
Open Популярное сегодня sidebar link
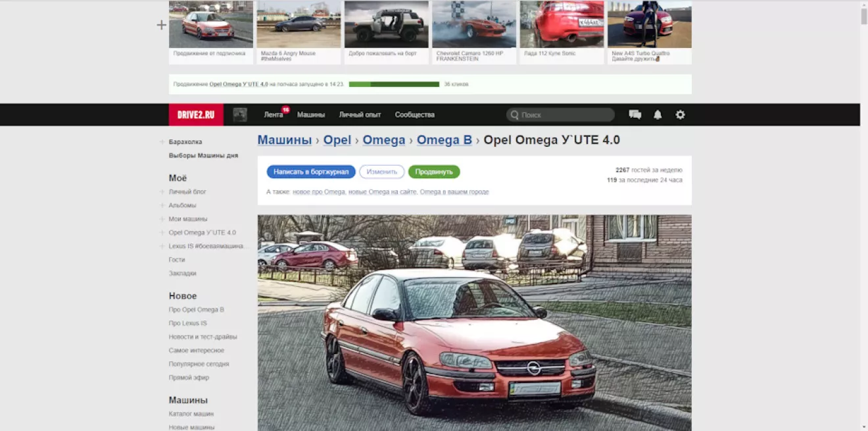tap(199, 364)
